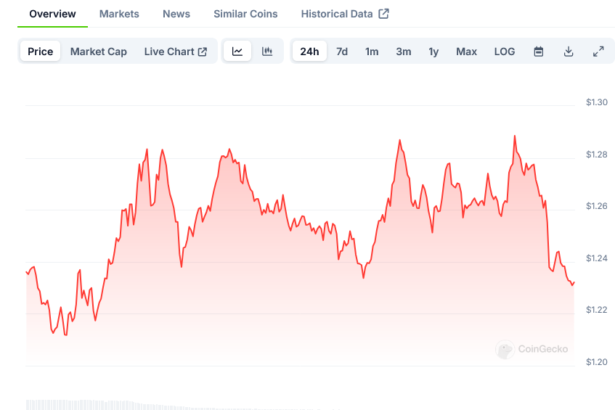Click the download chart data icon

(x=568, y=51)
